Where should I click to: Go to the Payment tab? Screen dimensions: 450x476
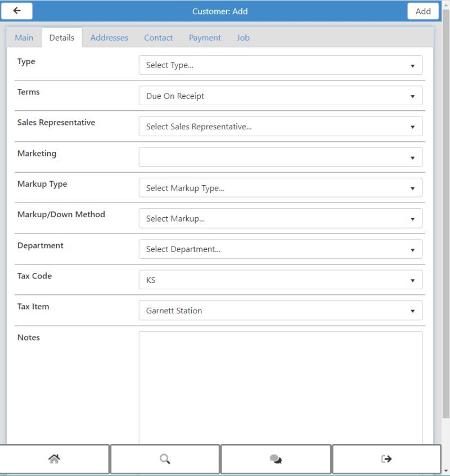pos(205,37)
